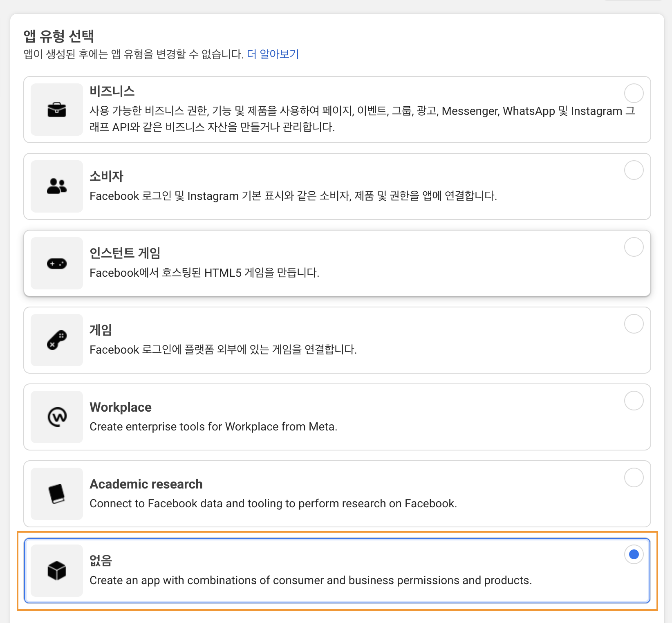Click 'Facebook 로그인에 플랫폼 외부에' description
Screen dimensions: 672x623
223,350
